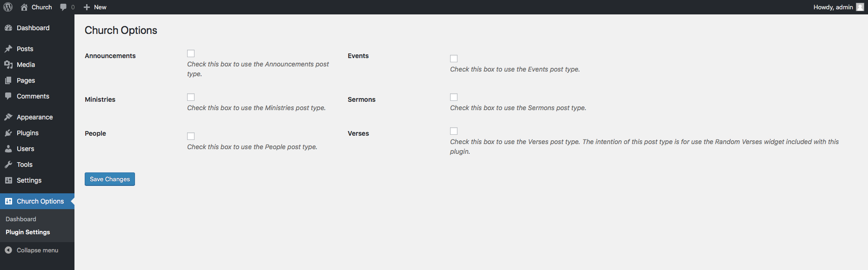Enable the Announcements post type checkbox
Image resolution: width=868 pixels, height=270 pixels.
[x=191, y=53]
